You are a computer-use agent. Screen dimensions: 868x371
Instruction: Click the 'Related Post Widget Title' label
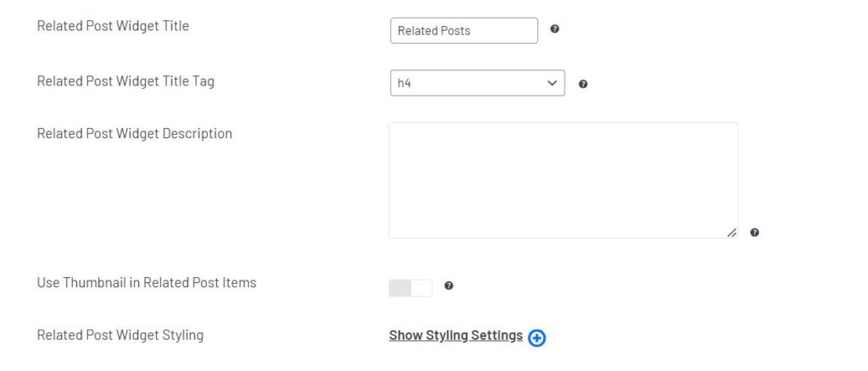pos(113,26)
